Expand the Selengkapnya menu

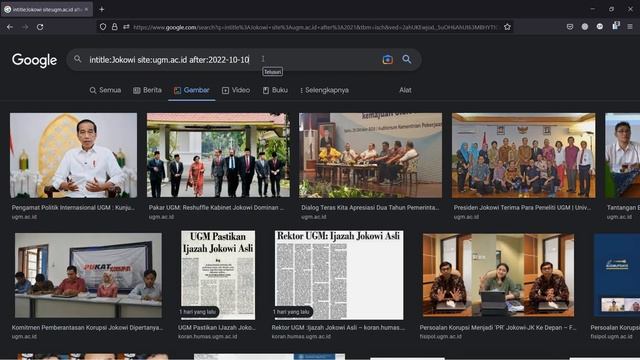pyautogui.click(x=324, y=90)
